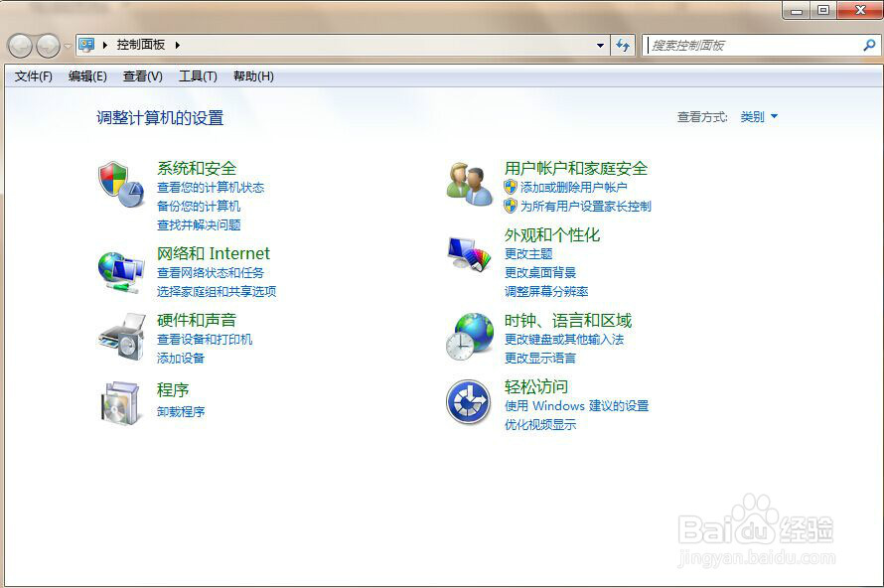This screenshot has width=884, height=588.
Task: Click 查看网络状态和任务 link
Action: (211, 273)
